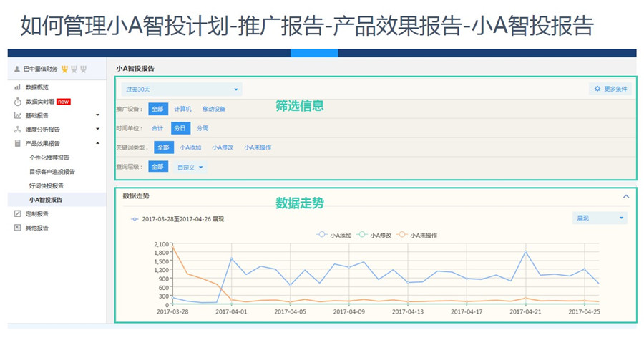Select 移动设备 device filter
This screenshot has height=358, width=644.
pyautogui.click(x=213, y=109)
